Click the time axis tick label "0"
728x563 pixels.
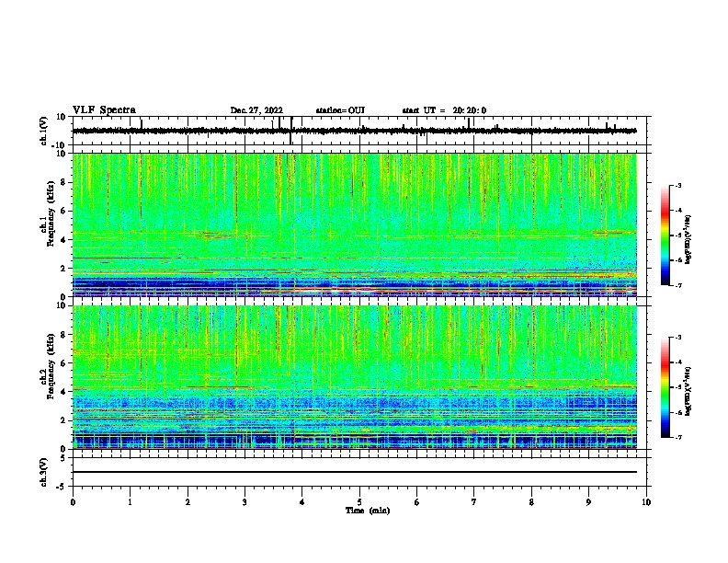[73, 502]
